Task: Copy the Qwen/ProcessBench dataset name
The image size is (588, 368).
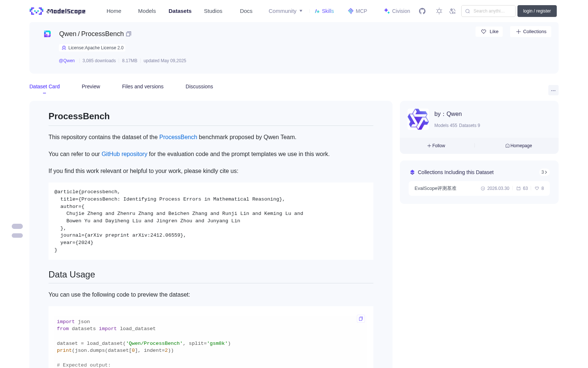Action: coord(129,34)
